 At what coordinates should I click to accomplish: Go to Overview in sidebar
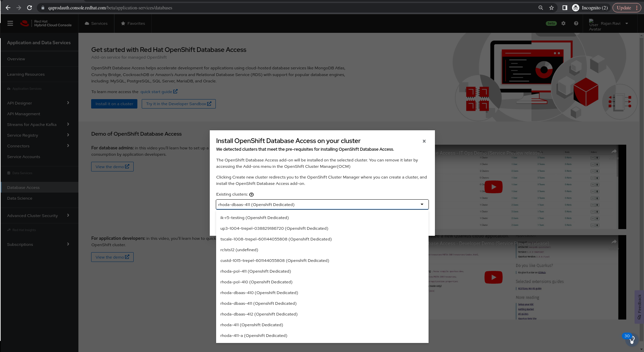(x=40, y=59)
